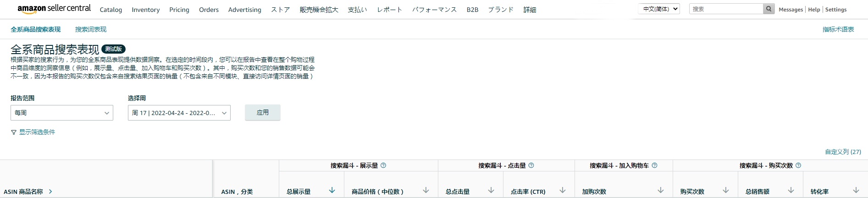
Task: Click the search magnifier button
Action: tap(769, 9)
